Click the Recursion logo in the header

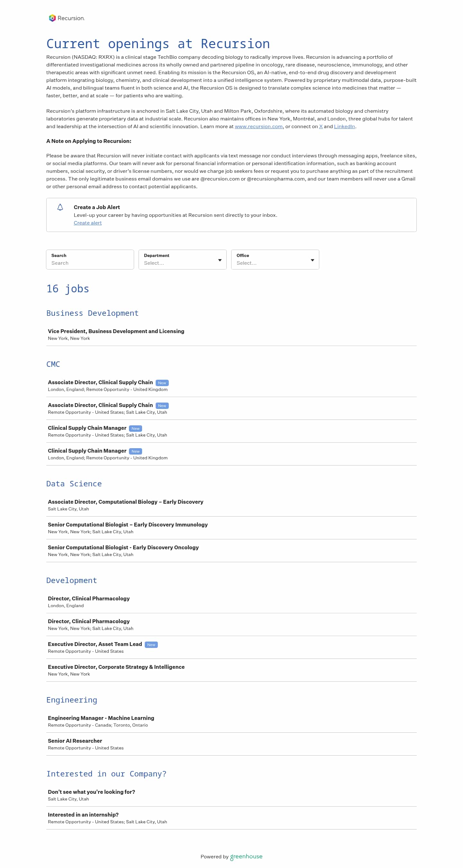(67, 18)
